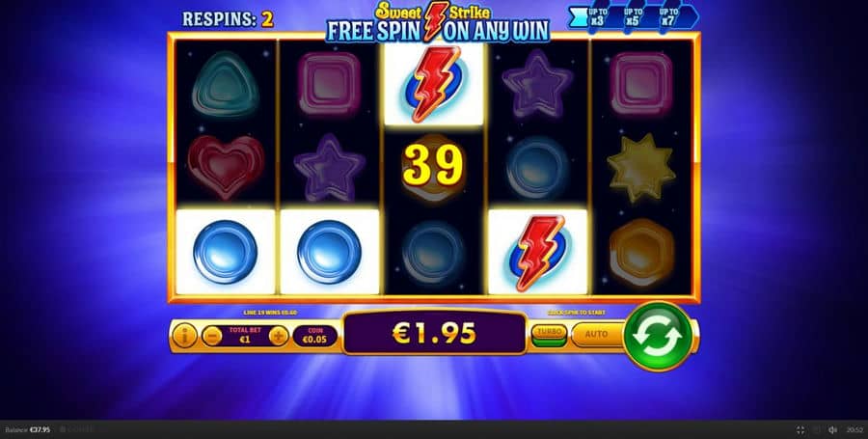Mute the game sound
The image size is (868, 439).
pos(832,430)
